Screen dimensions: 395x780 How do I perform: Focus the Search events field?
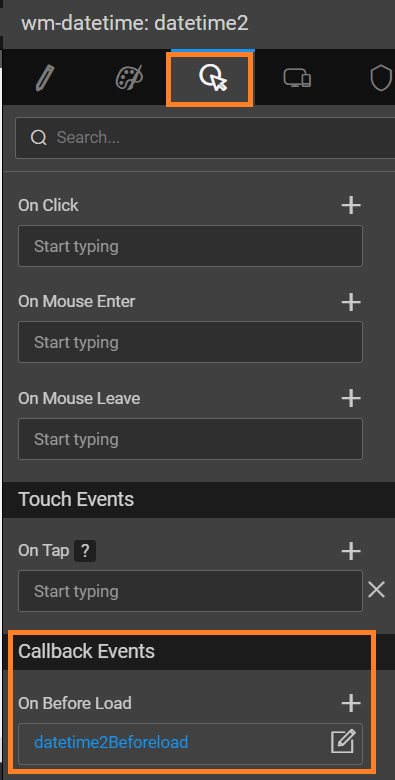click(x=205, y=138)
